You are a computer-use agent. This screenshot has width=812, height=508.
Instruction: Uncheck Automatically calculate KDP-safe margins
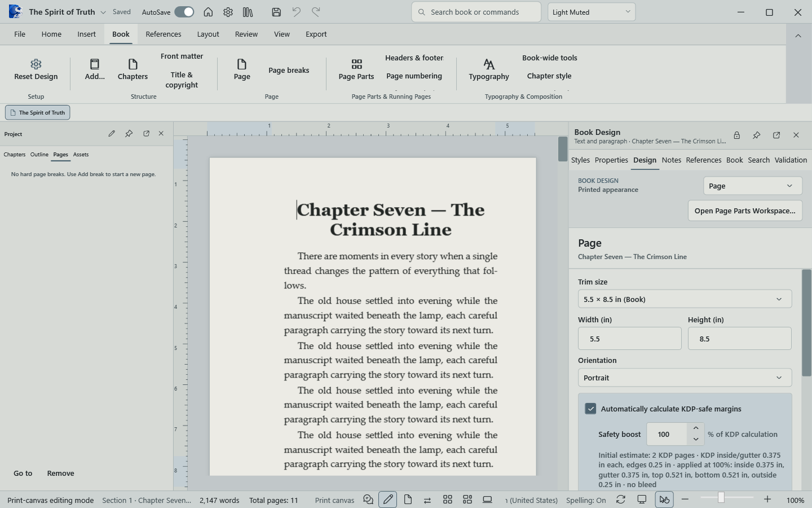coord(590,409)
